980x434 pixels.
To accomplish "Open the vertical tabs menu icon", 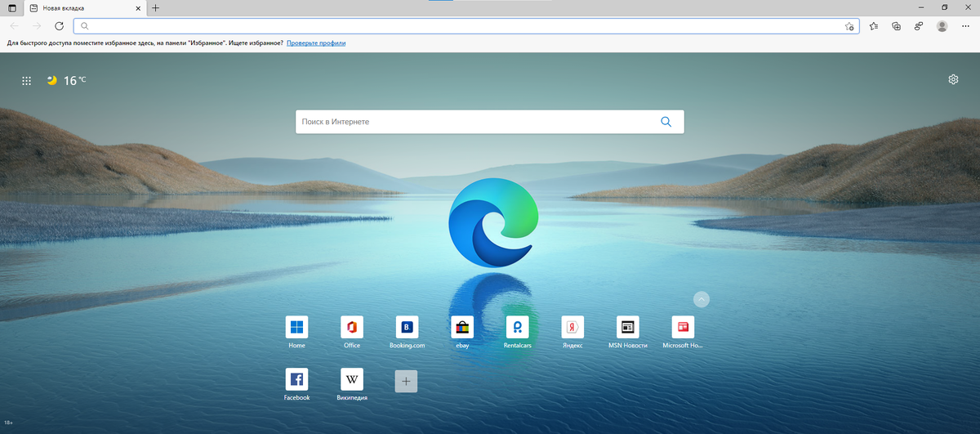I will point(11,7).
